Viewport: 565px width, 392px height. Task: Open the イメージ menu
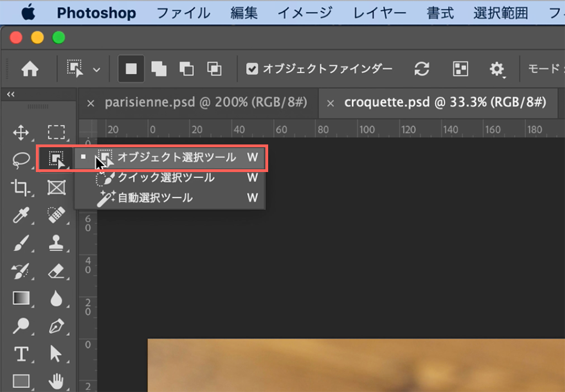305,13
